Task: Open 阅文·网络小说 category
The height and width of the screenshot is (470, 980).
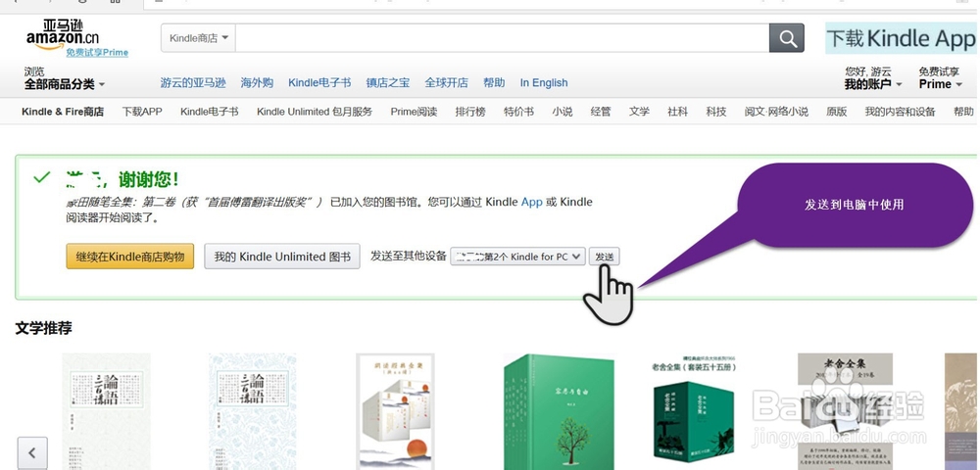Action: (x=776, y=112)
